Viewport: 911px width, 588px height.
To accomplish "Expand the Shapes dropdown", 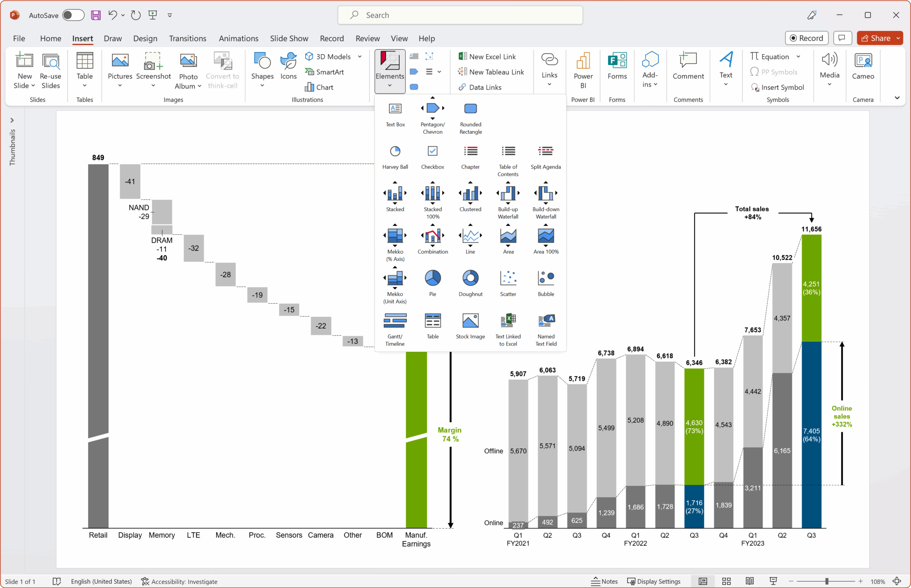I will 262,85.
